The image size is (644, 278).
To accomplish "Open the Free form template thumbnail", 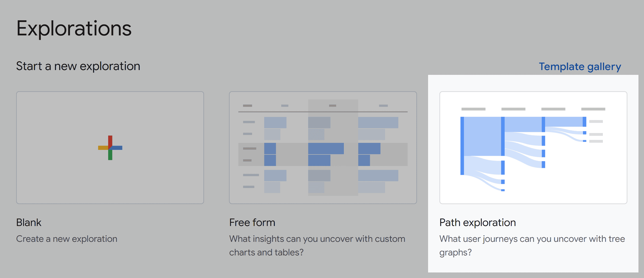I will pos(323,148).
